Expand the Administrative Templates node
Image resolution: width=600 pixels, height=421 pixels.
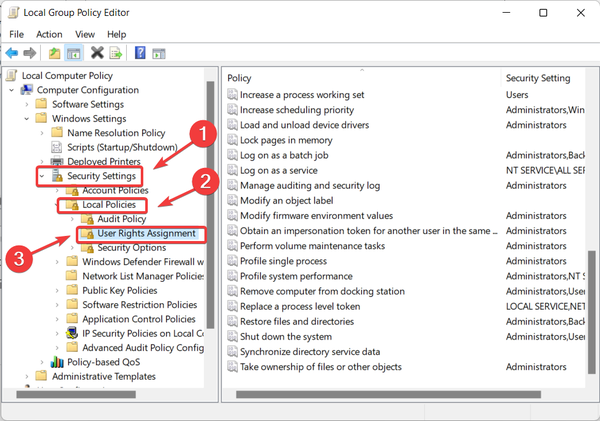tap(27, 376)
